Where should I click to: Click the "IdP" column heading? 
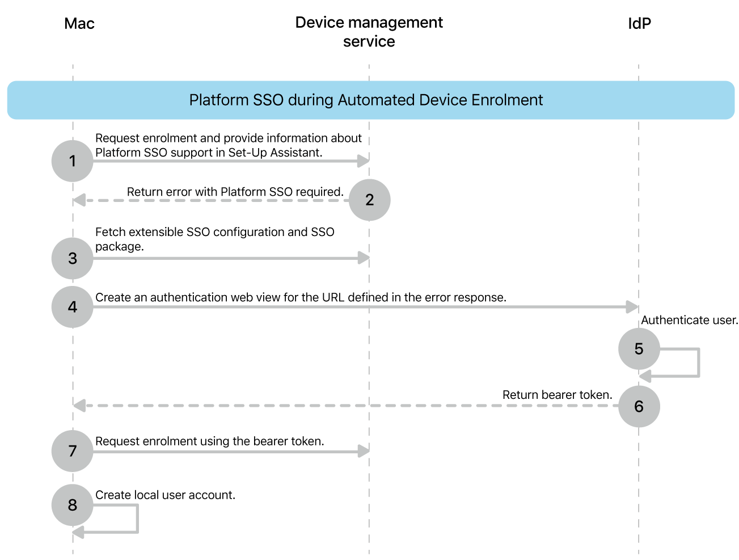(x=639, y=24)
